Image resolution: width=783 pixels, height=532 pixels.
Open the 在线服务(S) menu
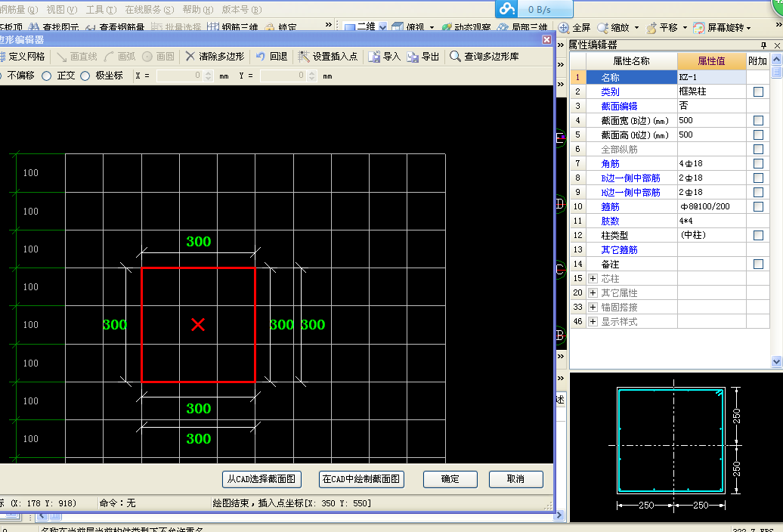pos(150,10)
